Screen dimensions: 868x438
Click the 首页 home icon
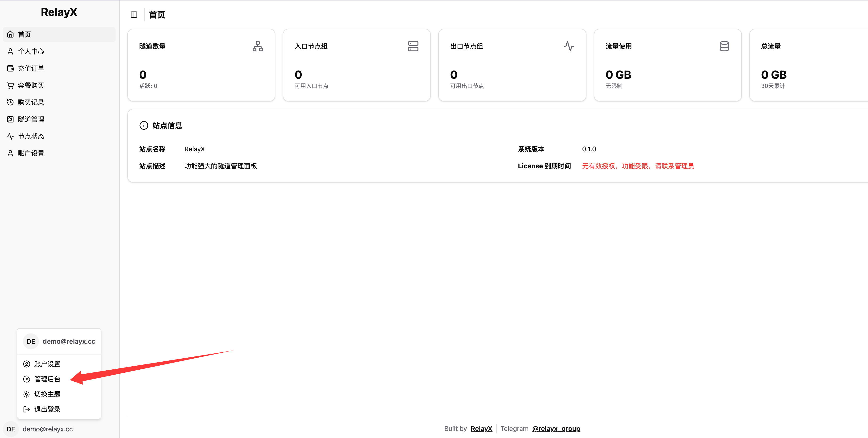tap(10, 34)
